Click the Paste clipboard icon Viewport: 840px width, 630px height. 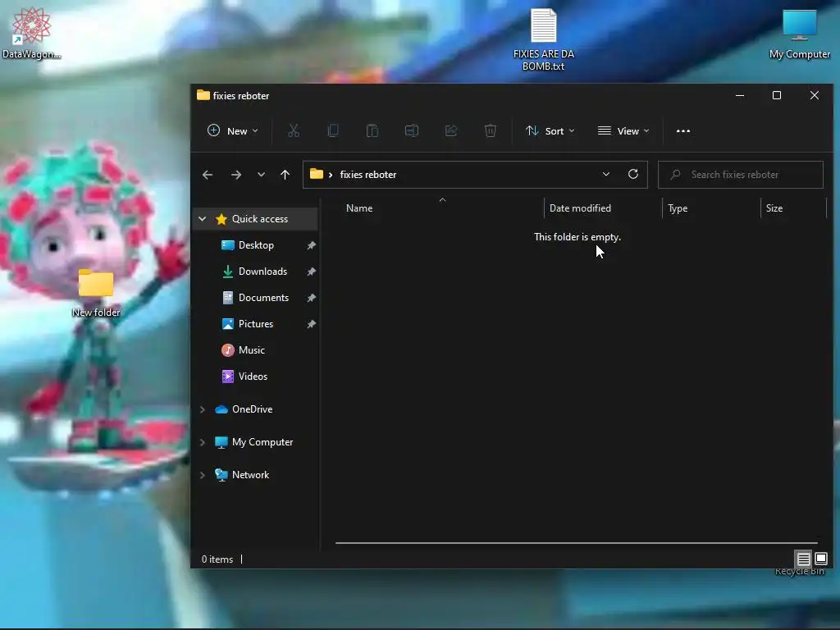(372, 130)
